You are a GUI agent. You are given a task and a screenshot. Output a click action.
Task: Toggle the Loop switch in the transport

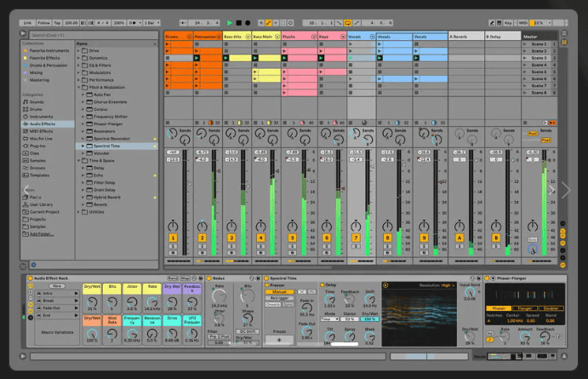[348, 23]
